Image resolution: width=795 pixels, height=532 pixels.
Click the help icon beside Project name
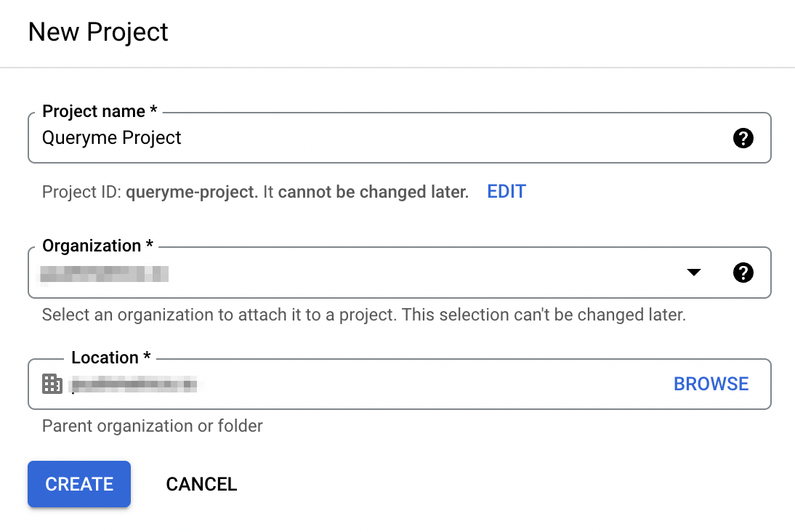(743, 138)
